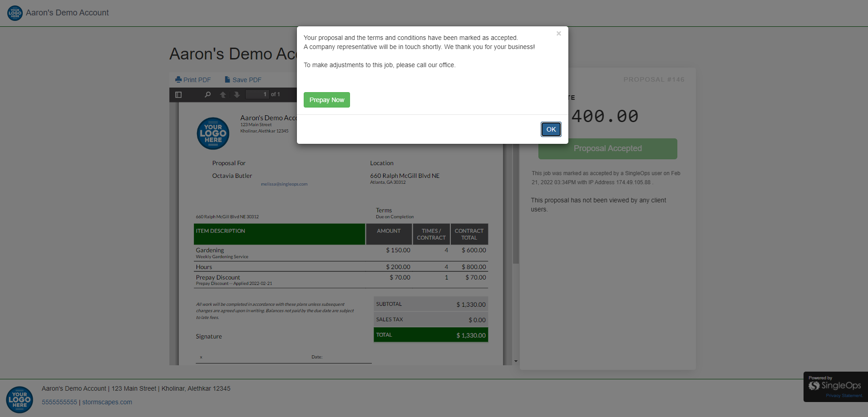The height and width of the screenshot is (417, 868).
Task: Click the header logo beside Aaron's Demo Account
Action: click(x=15, y=13)
